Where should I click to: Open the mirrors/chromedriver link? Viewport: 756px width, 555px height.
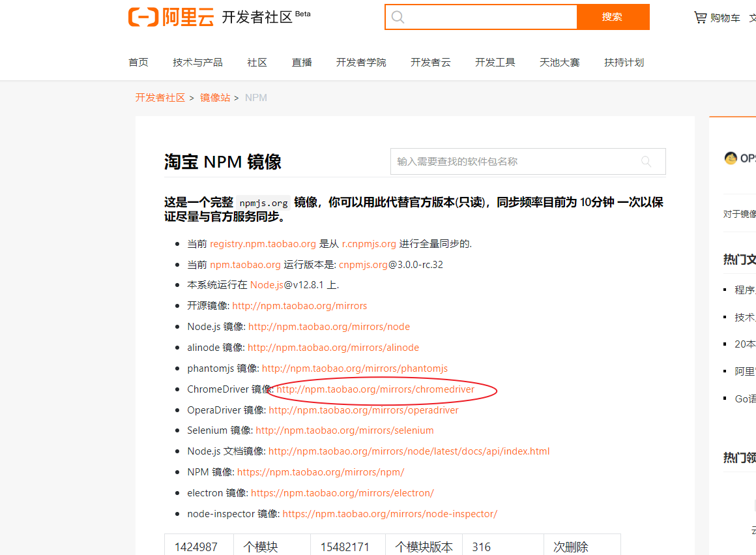[375, 389]
